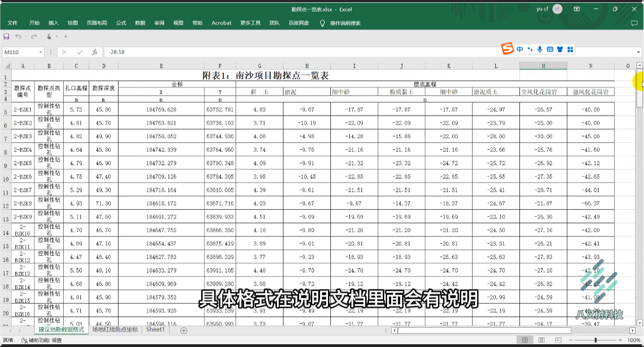Open the Insert Function fx dialog

coord(95,52)
